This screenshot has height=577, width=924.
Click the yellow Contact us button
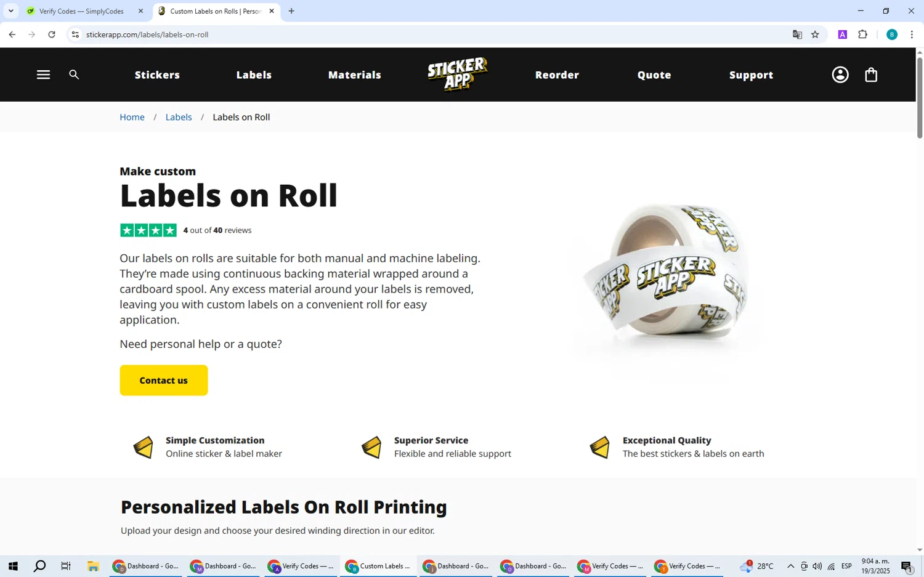(164, 381)
